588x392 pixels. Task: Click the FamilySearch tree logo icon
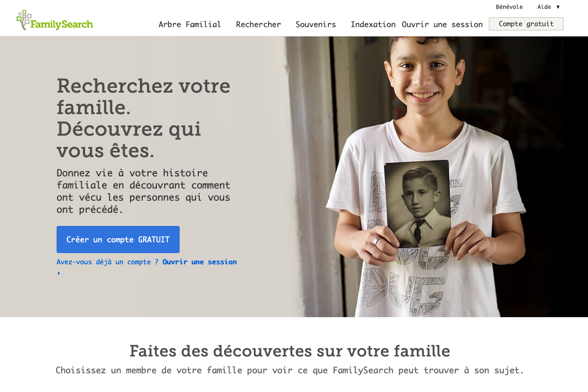click(23, 20)
